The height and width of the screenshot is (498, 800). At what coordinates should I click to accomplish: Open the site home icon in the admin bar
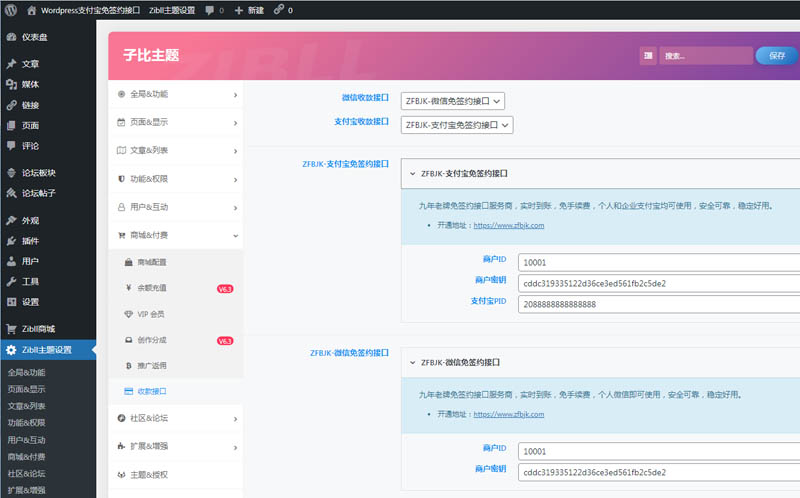[32, 10]
